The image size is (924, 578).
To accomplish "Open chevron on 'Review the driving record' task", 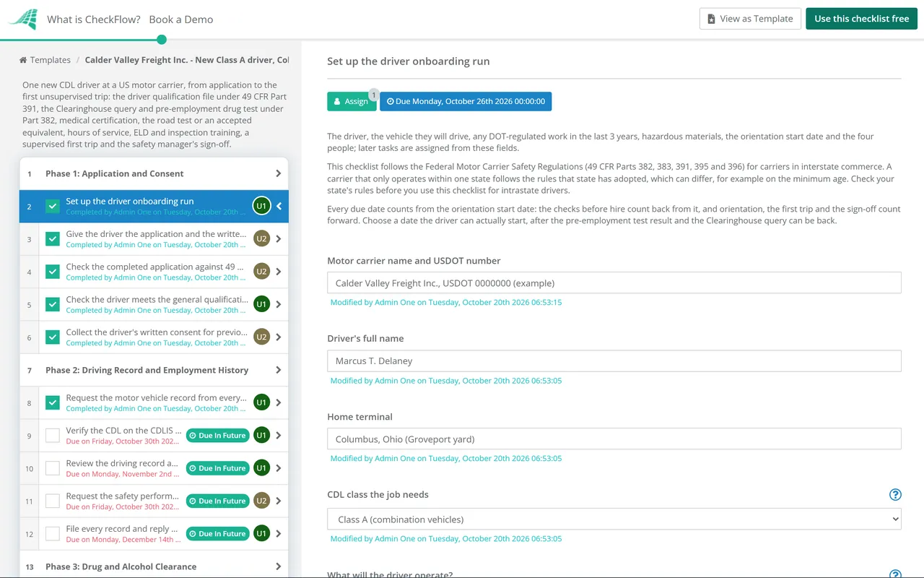I will coord(279,468).
